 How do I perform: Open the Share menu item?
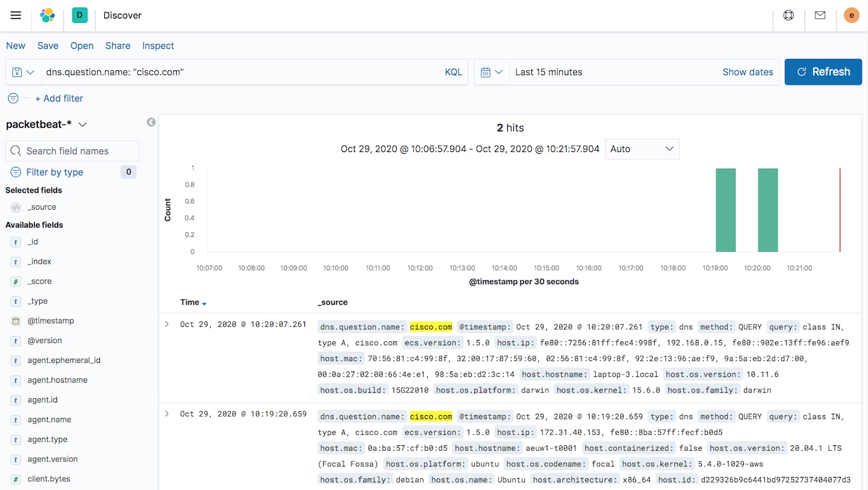[x=118, y=46]
